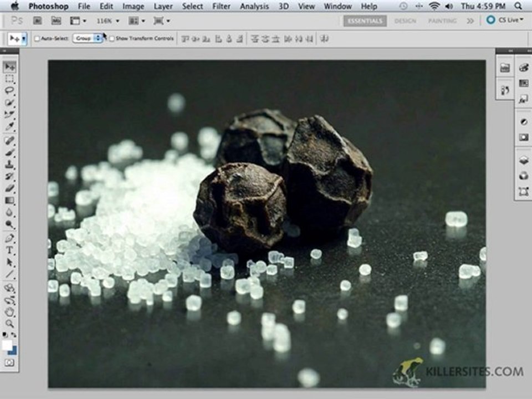Select the 3D Camera Rotate tool
Image resolution: width=532 pixels, height=399 pixels.
point(9,300)
